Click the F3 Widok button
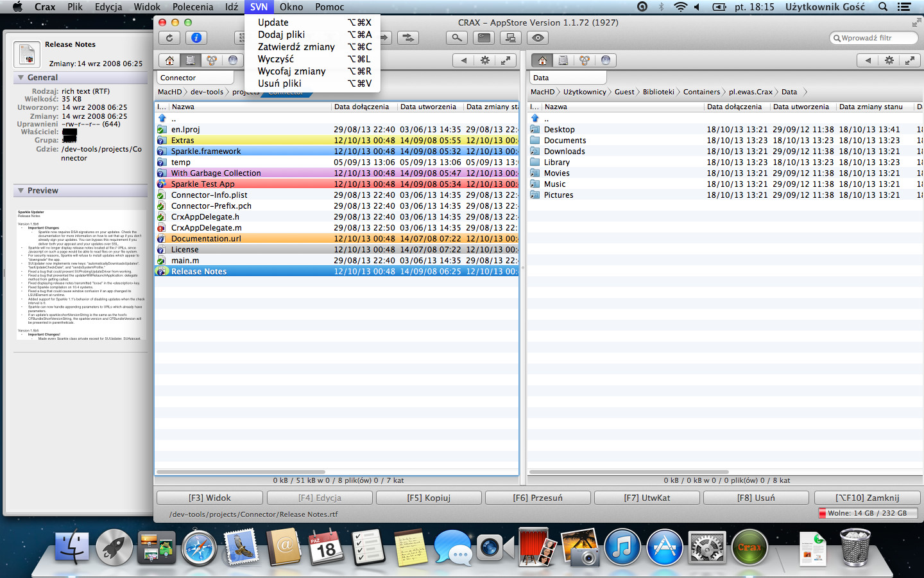This screenshot has height=578, width=924. pos(210,498)
